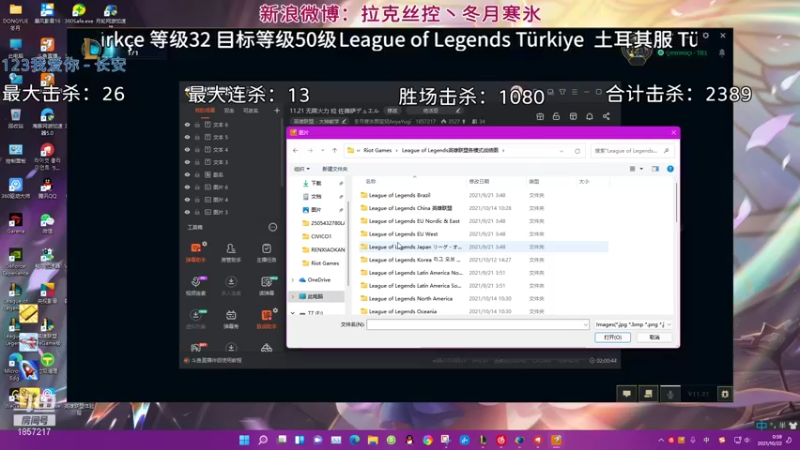Select the 下载 quick access item
This screenshot has height=450, width=800.
(316, 183)
